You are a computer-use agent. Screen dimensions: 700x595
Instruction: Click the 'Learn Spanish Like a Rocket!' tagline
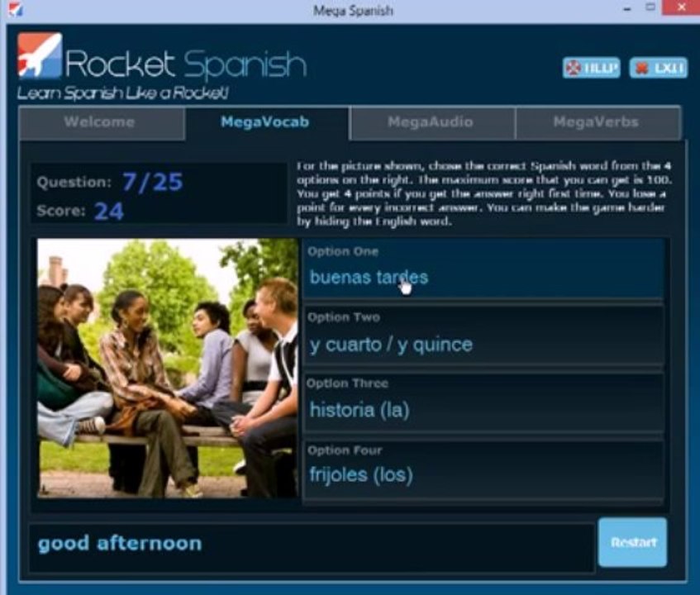click(x=123, y=93)
